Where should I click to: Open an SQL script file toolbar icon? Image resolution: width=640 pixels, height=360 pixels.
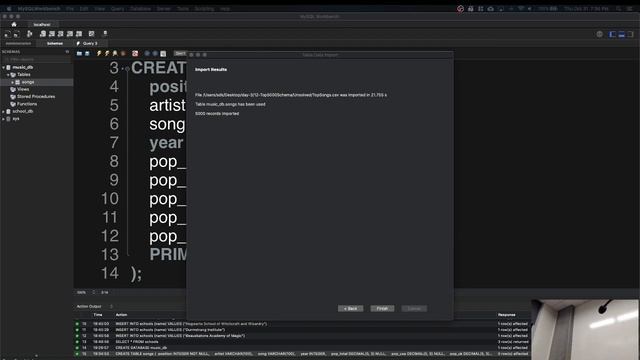tap(16, 34)
